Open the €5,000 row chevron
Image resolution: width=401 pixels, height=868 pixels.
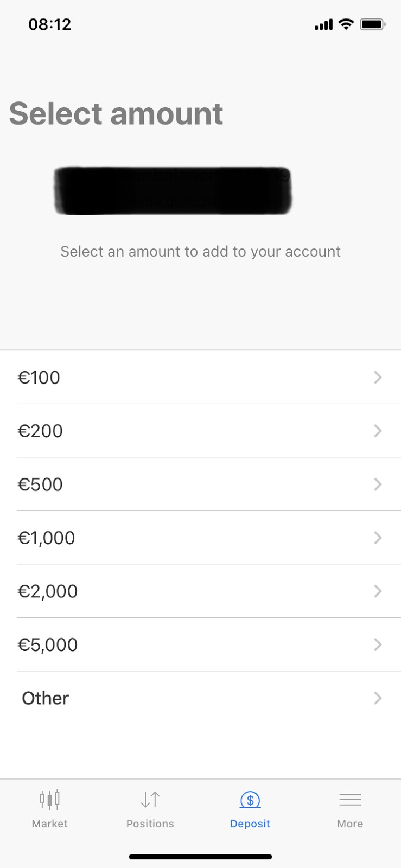point(378,644)
